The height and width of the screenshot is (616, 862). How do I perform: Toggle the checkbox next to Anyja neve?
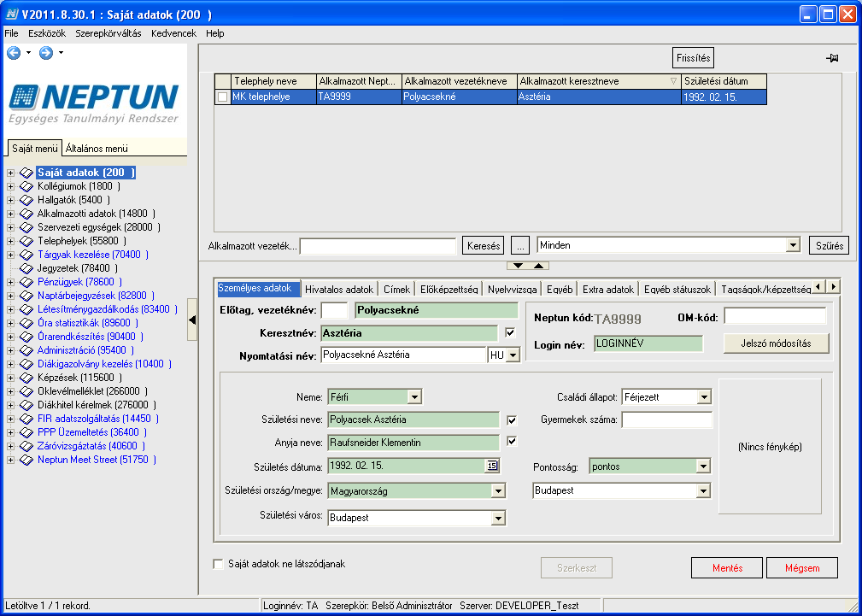pyautogui.click(x=512, y=442)
